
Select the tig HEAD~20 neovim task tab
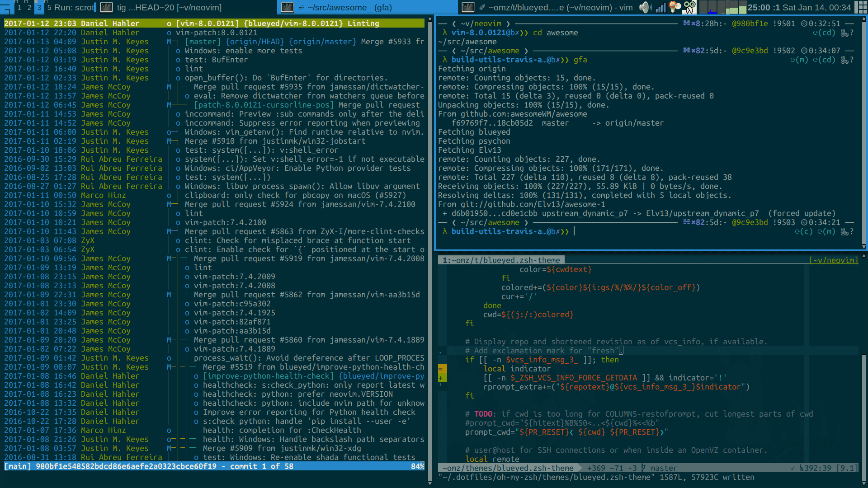click(169, 7)
